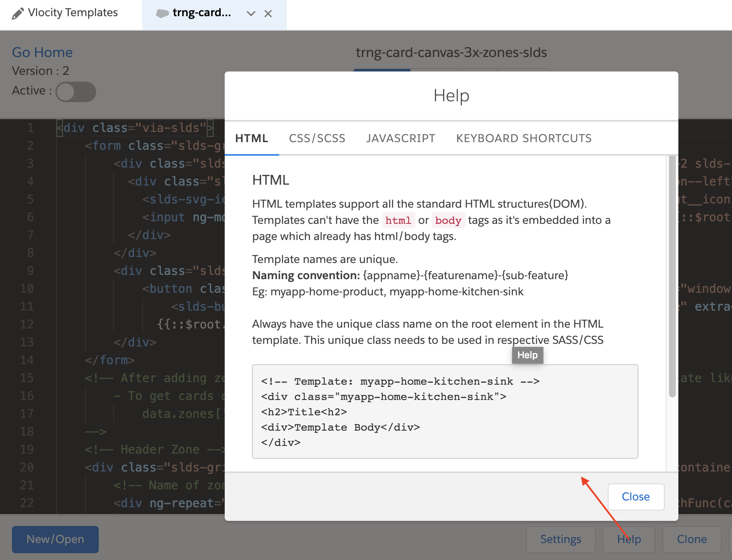Click the '</form>' line in editor

(110, 360)
